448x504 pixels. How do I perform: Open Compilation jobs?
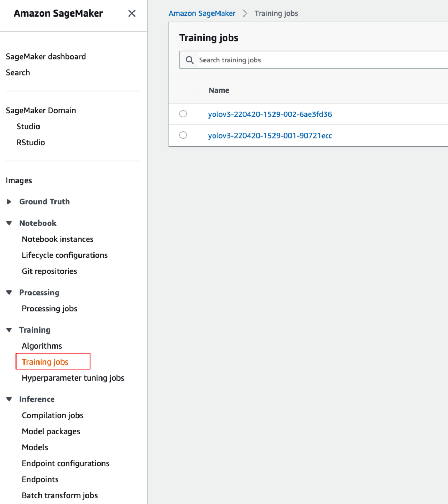point(53,415)
